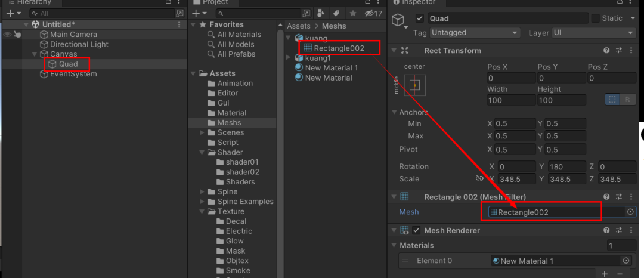Enable the Static checkbox
The image size is (644, 278).
point(595,18)
